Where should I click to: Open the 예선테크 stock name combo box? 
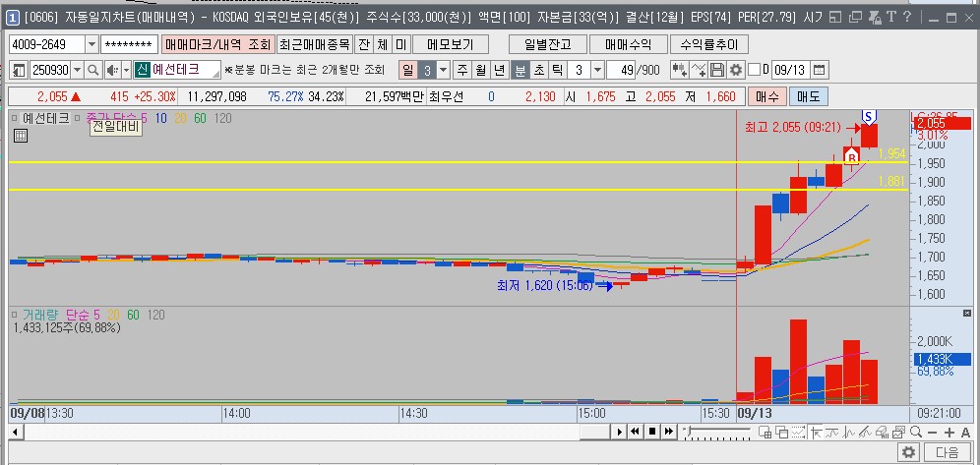coord(177,70)
